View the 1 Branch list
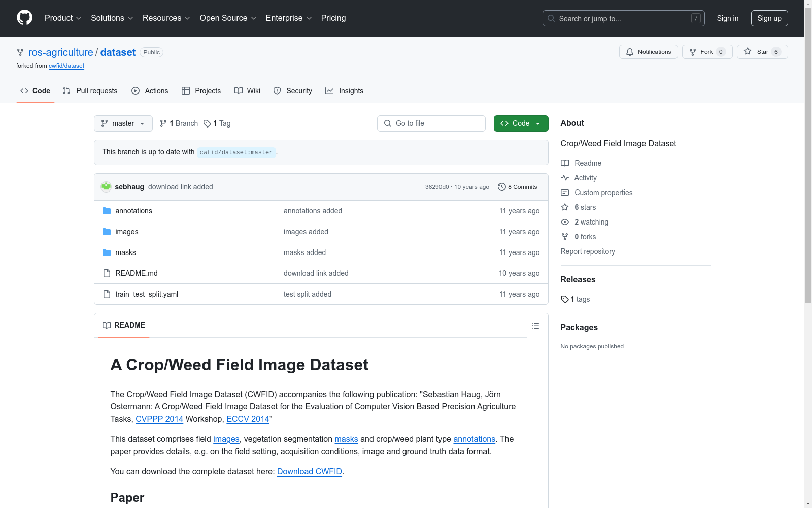 pyautogui.click(x=179, y=123)
